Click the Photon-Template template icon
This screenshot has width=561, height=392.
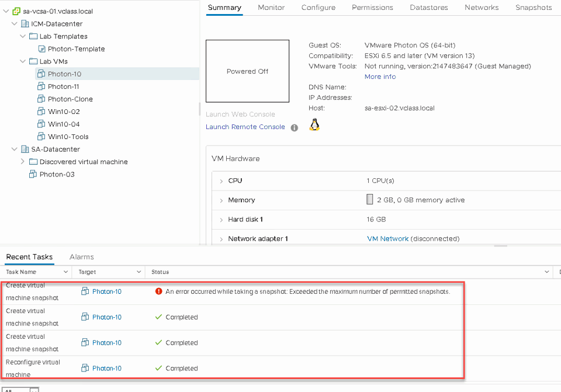click(42, 48)
